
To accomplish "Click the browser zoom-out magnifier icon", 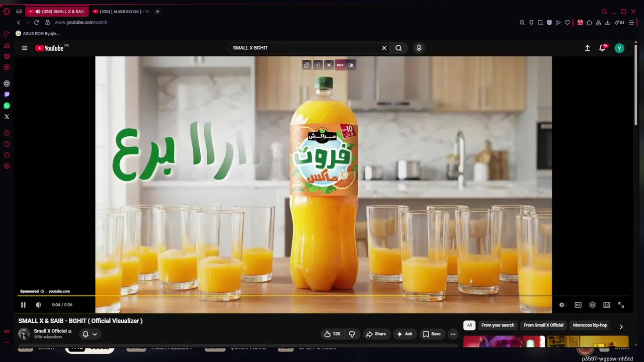I will 522,23.
